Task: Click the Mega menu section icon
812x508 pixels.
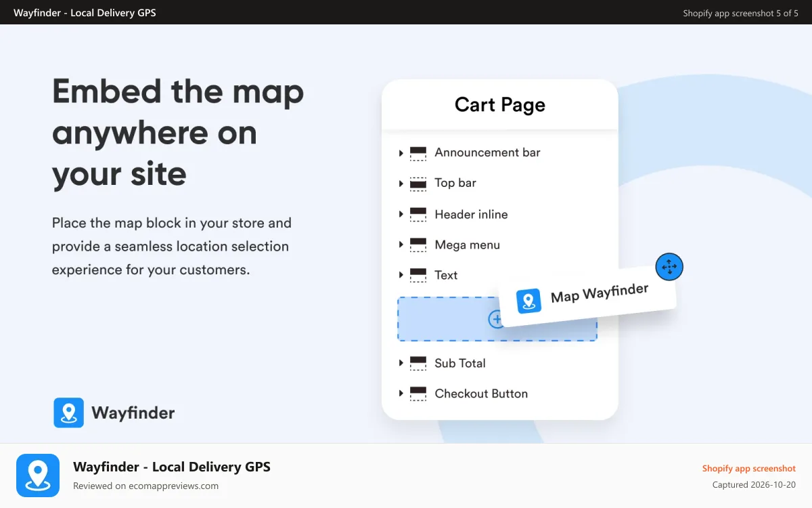Action: (x=418, y=245)
